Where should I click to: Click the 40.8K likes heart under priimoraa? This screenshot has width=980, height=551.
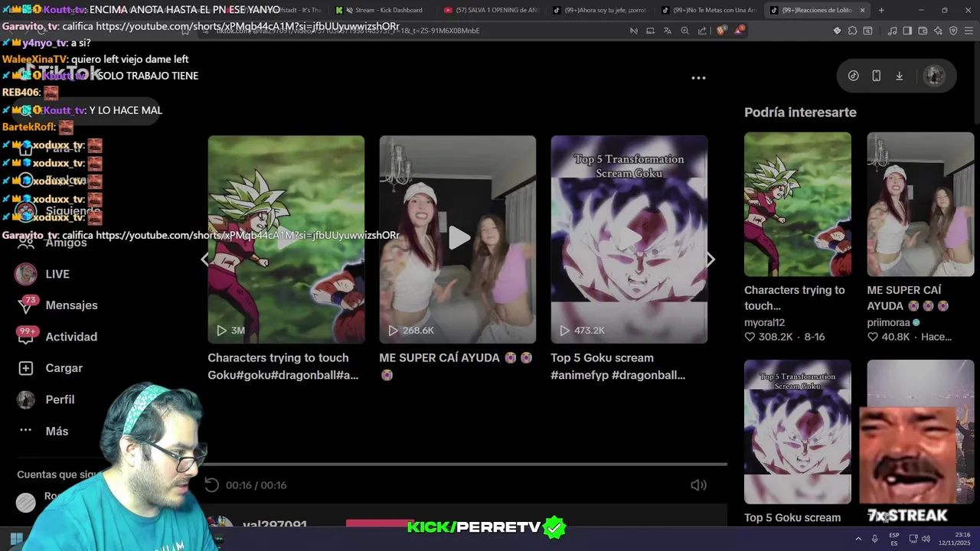tap(872, 337)
